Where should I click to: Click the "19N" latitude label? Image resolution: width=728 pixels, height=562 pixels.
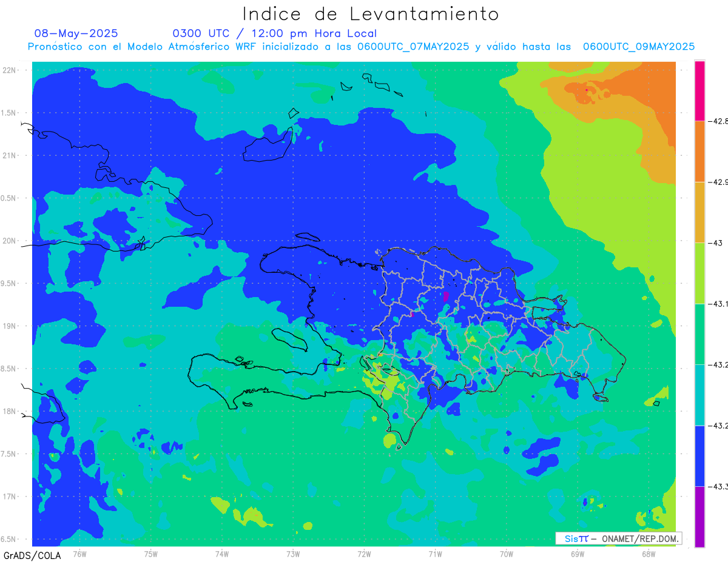(x=10, y=326)
